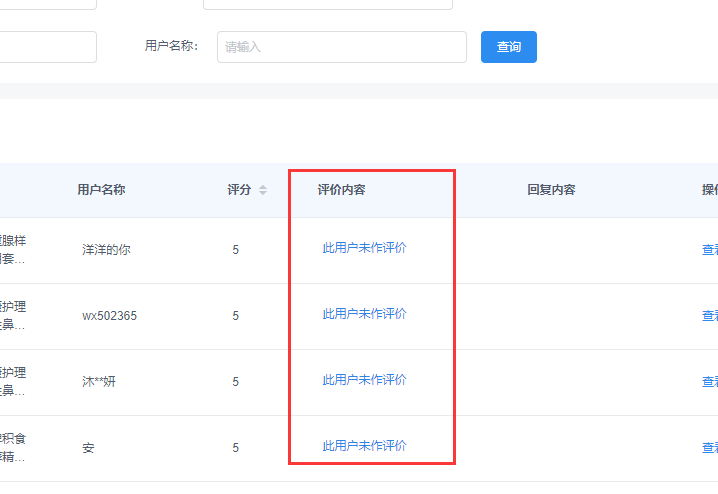Click 此用户未作评价 in 安's row
The image size is (718, 494).
[364, 446]
